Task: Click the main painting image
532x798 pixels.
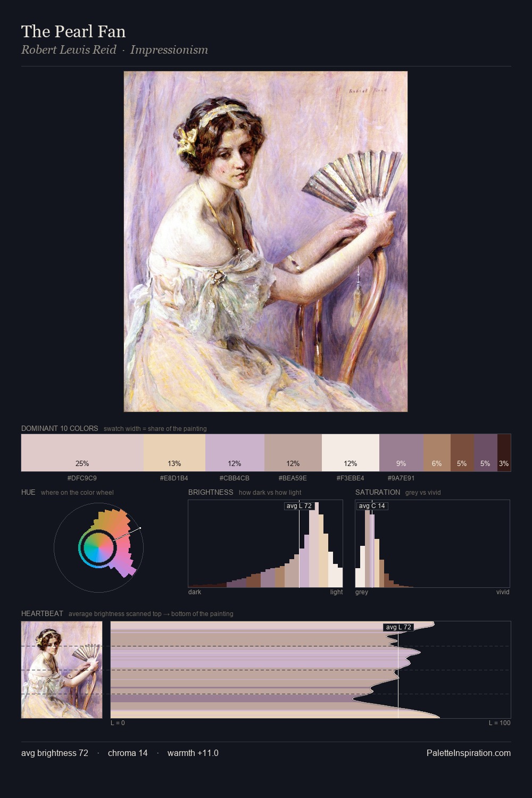Action: pos(265,242)
